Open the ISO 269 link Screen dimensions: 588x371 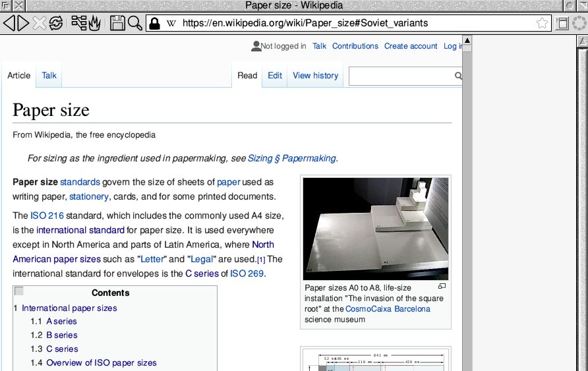point(247,273)
